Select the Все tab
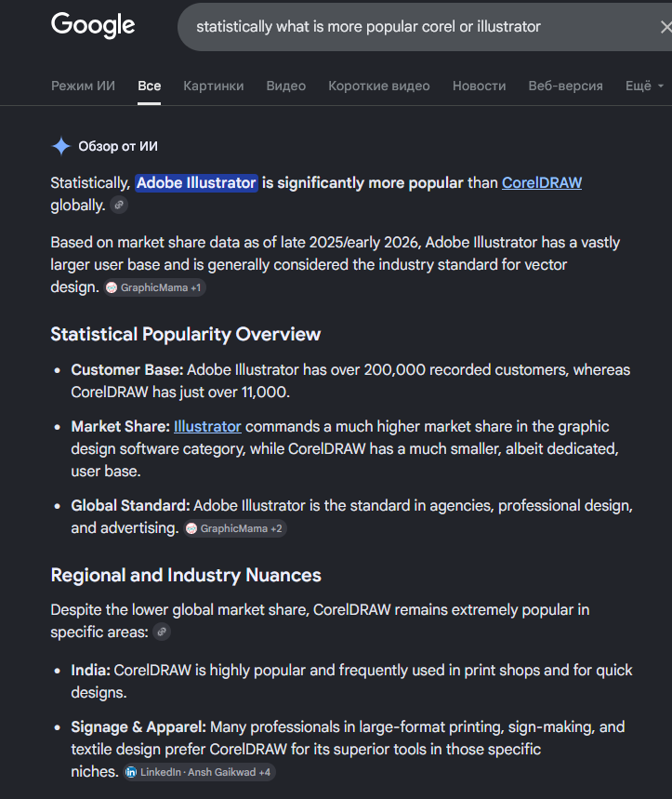 149,86
